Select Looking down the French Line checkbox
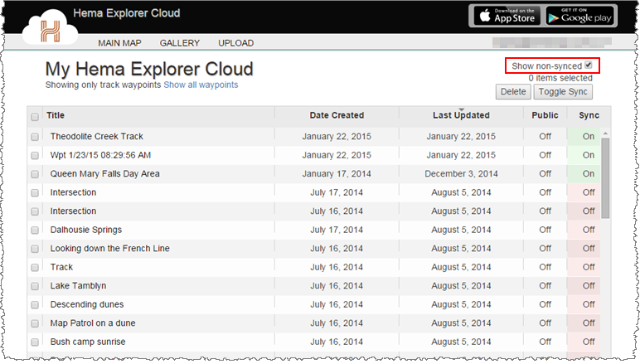Image resolution: width=640 pixels, height=364 pixels. click(x=35, y=249)
